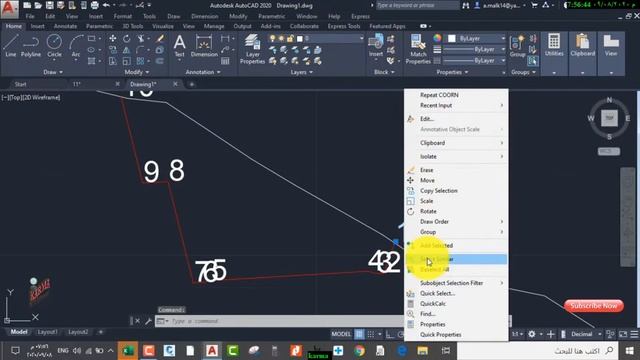Expand the Modify panel
This screenshot has height=360, width=640.
coord(137,72)
